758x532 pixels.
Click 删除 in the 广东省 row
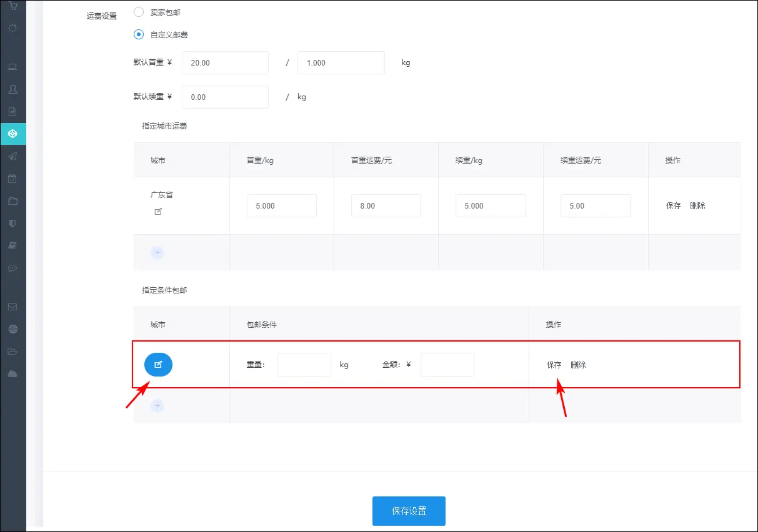pos(697,206)
